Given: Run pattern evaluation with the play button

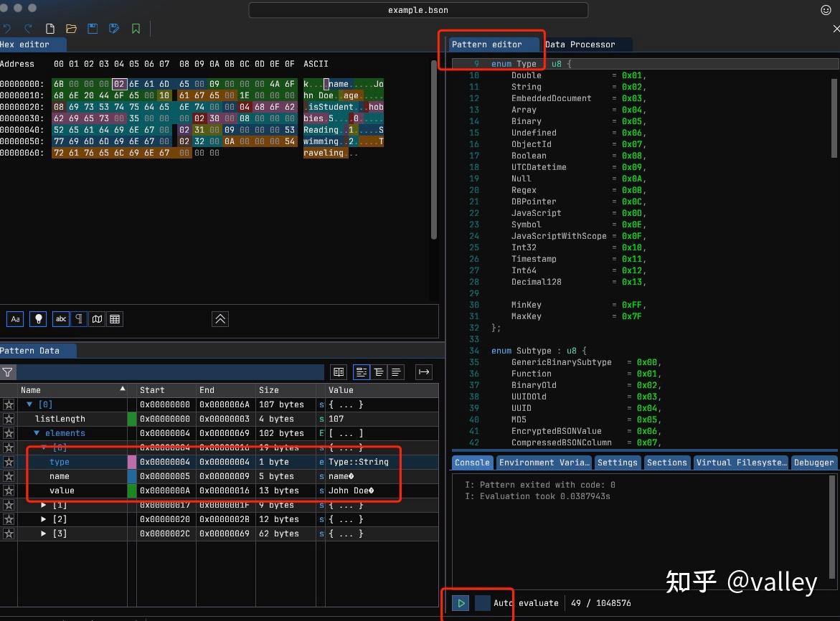Looking at the screenshot, I should click(x=460, y=603).
